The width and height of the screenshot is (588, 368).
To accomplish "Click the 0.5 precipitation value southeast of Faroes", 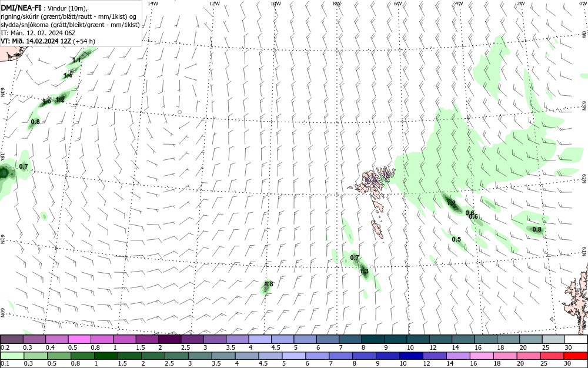I will [x=456, y=239].
